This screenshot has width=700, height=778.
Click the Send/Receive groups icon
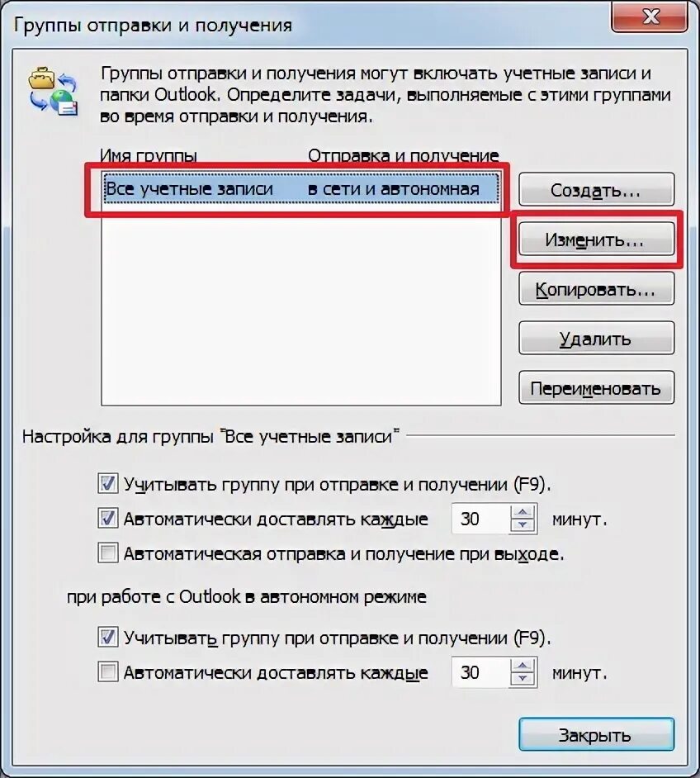coord(54,92)
